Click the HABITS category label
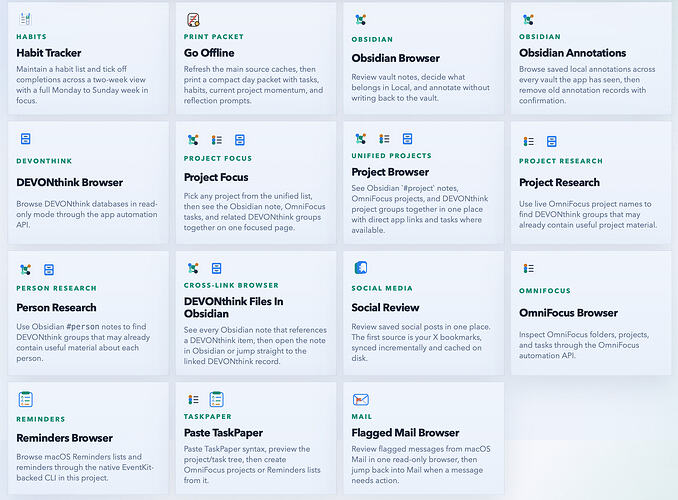 pos(32,37)
